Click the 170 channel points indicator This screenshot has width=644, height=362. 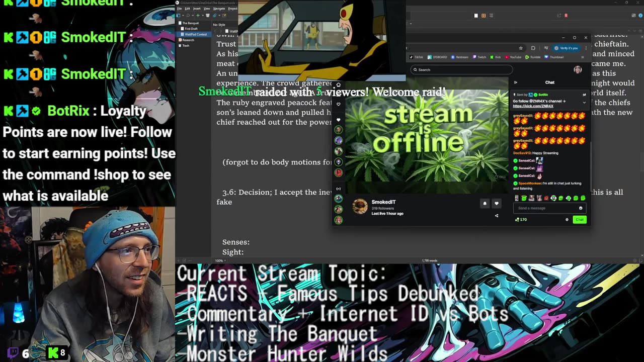pyautogui.click(x=521, y=220)
